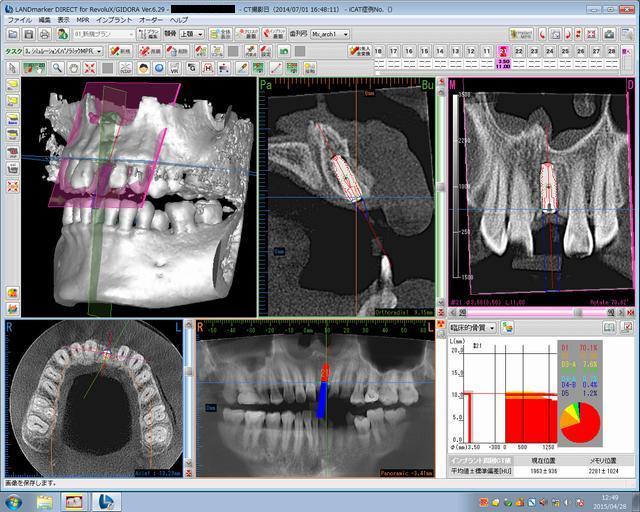
Task: Click the G icon in toolbar
Action: tap(192, 68)
